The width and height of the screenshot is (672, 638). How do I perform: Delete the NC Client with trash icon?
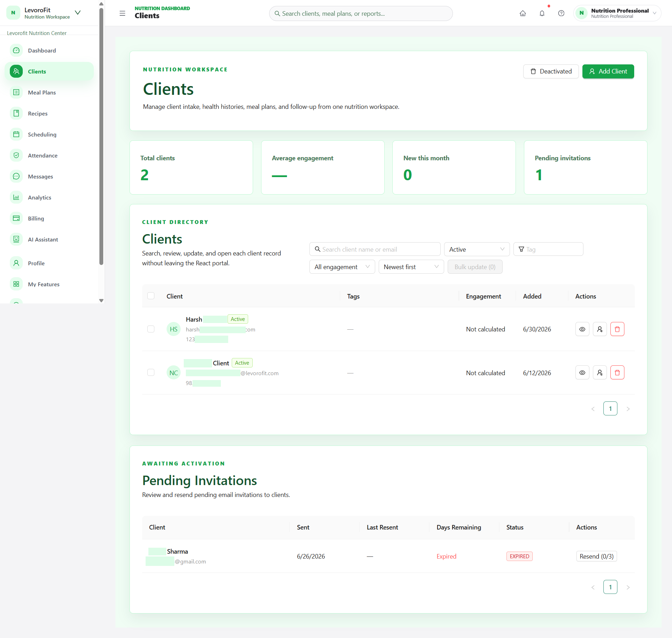click(617, 373)
